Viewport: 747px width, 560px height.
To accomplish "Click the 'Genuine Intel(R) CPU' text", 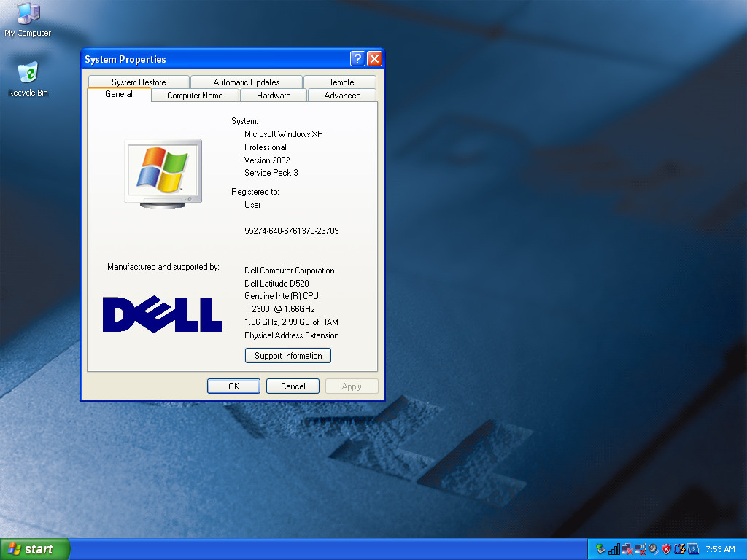I will click(281, 296).
